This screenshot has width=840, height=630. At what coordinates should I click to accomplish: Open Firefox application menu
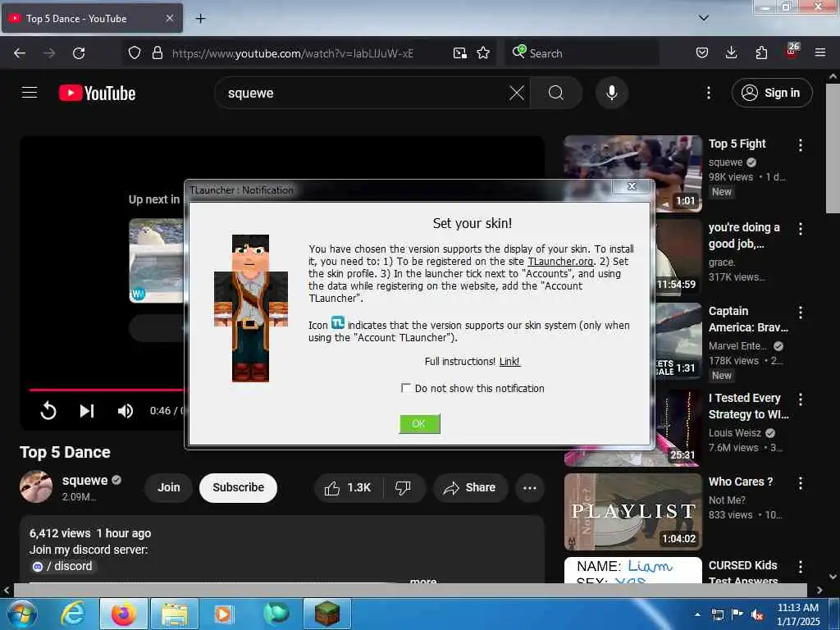820,53
